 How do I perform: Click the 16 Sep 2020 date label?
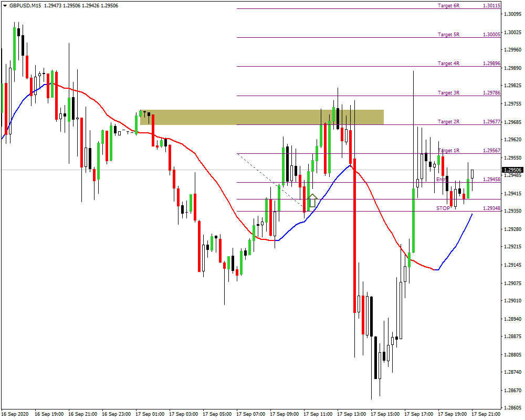click(x=15, y=414)
